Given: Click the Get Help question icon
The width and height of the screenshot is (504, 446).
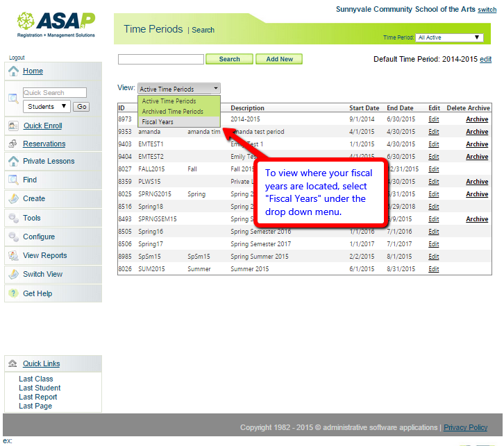Looking at the screenshot, I should point(13,293).
